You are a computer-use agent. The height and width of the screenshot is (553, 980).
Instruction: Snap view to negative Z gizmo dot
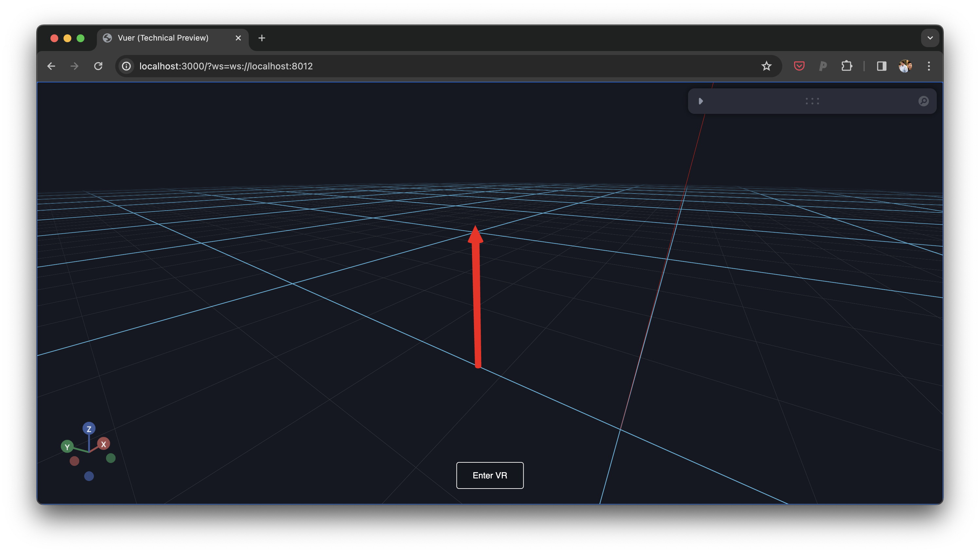(89, 476)
